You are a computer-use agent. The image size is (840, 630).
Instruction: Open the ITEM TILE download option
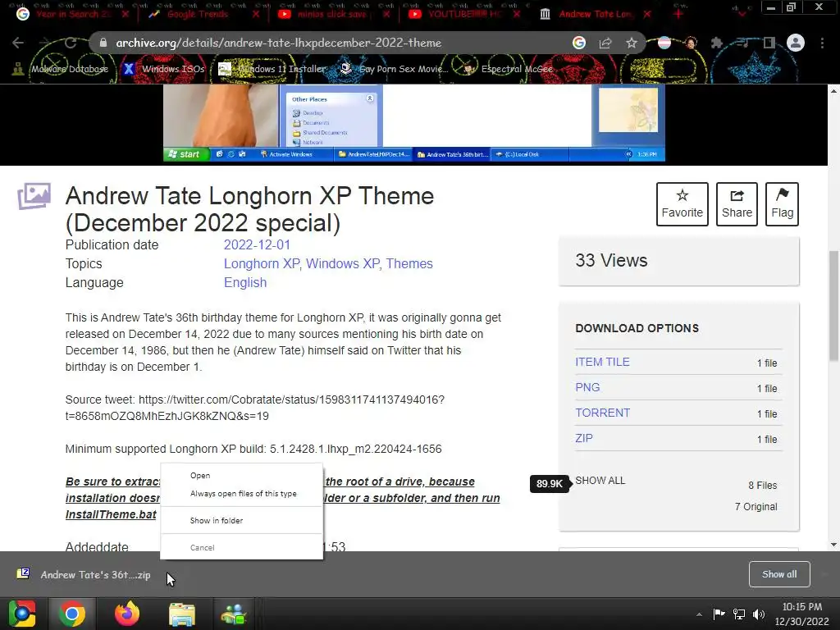pos(602,362)
